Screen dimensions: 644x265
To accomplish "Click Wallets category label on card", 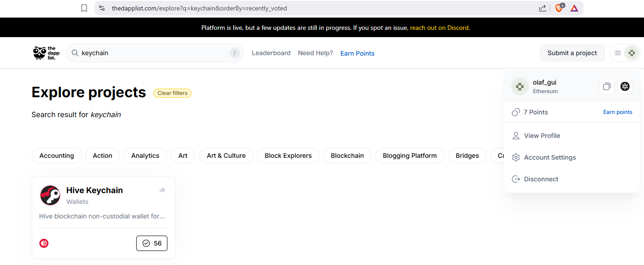I will (x=77, y=202).
